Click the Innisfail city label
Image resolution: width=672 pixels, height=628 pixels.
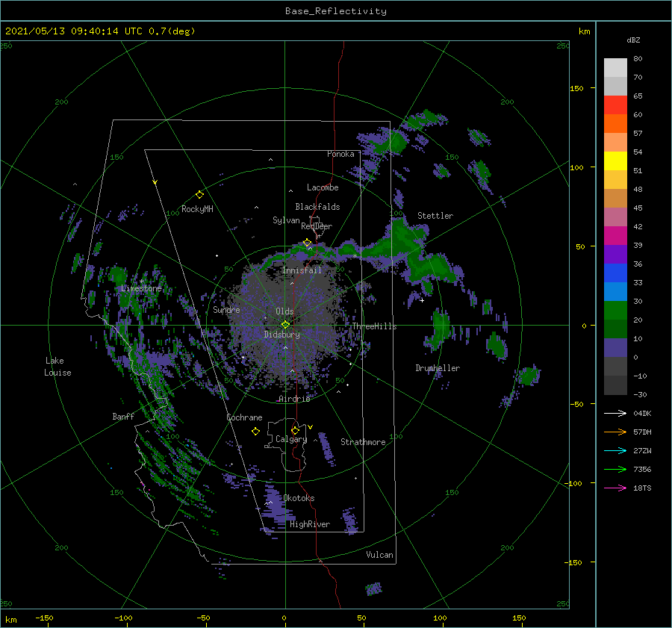(302, 270)
